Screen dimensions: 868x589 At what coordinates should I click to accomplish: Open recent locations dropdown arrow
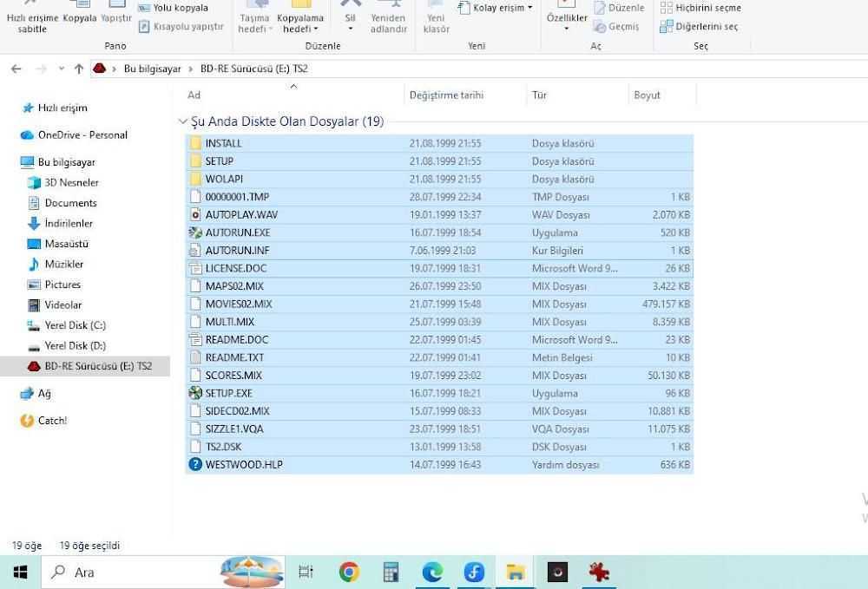tap(61, 69)
